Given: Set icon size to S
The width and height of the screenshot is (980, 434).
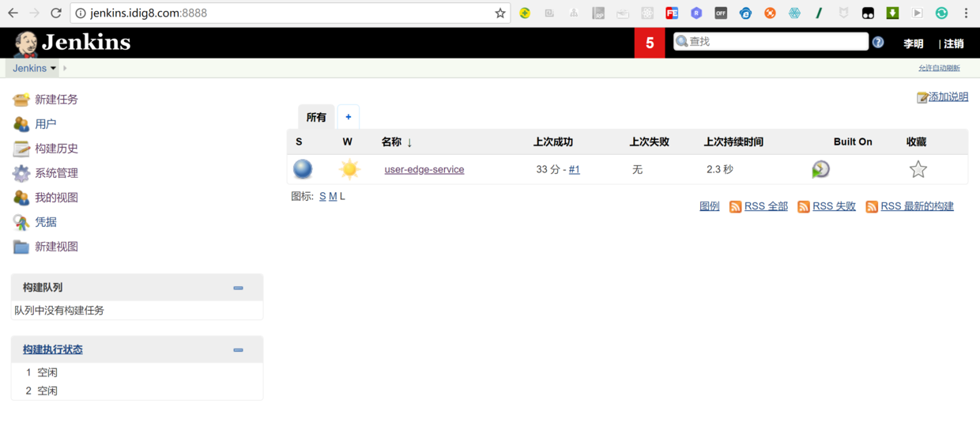Looking at the screenshot, I should pyautogui.click(x=322, y=196).
